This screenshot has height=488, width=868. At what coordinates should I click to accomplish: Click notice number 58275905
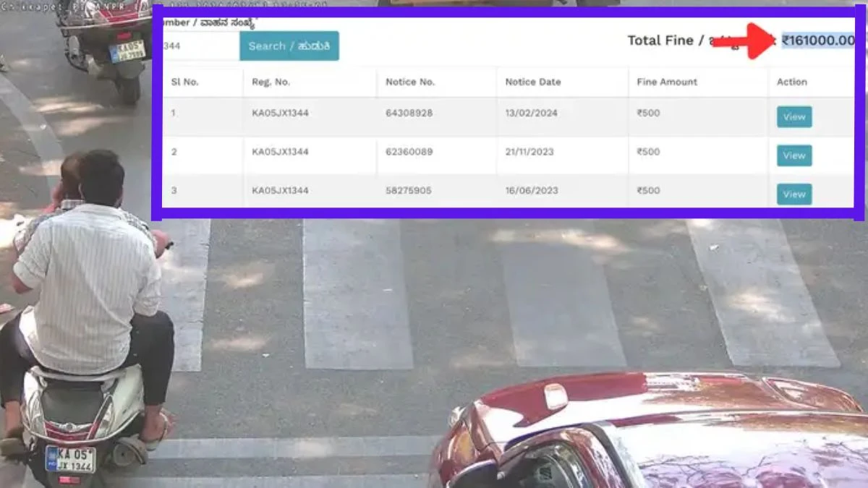point(409,191)
